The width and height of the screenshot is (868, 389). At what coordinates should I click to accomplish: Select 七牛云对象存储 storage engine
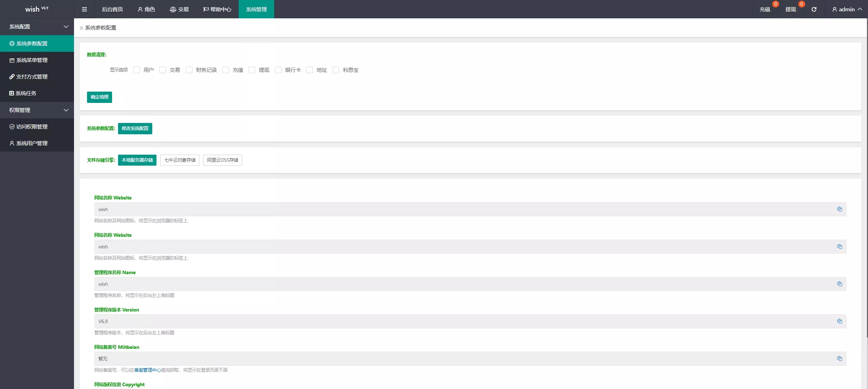180,160
